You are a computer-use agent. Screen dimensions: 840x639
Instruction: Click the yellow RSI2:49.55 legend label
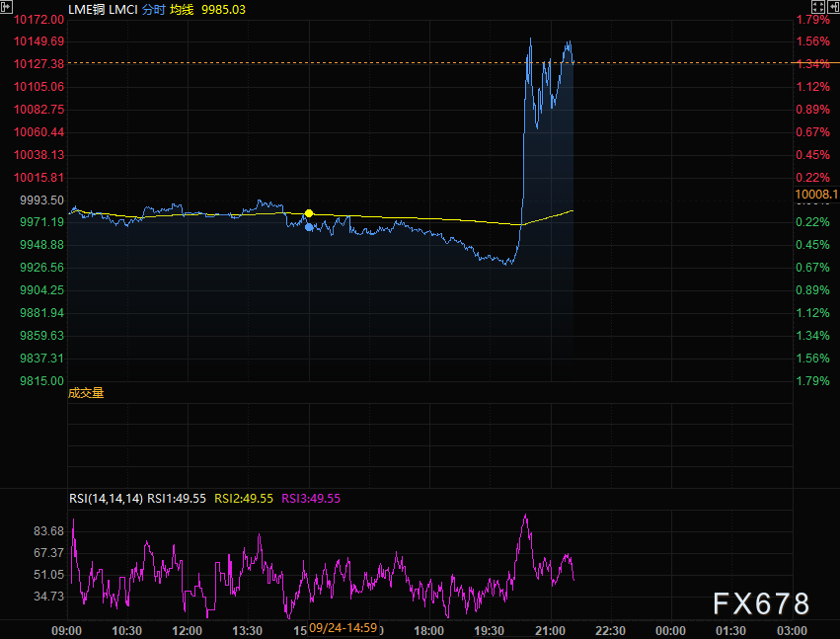coord(244,499)
